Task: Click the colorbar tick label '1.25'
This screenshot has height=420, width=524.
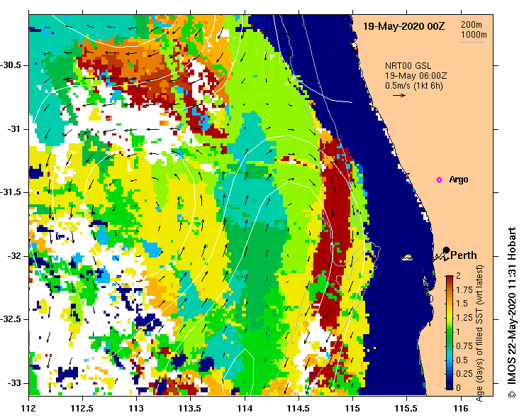Action: click(x=464, y=318)
